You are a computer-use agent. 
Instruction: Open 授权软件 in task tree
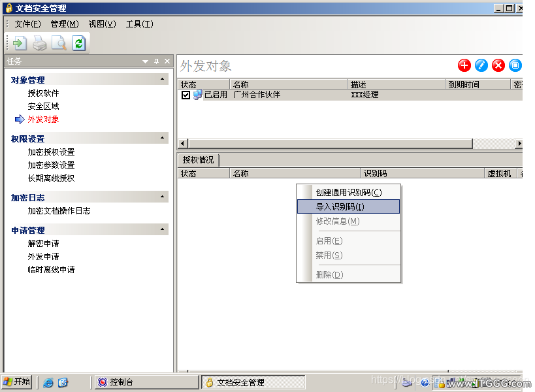(43, 93)
